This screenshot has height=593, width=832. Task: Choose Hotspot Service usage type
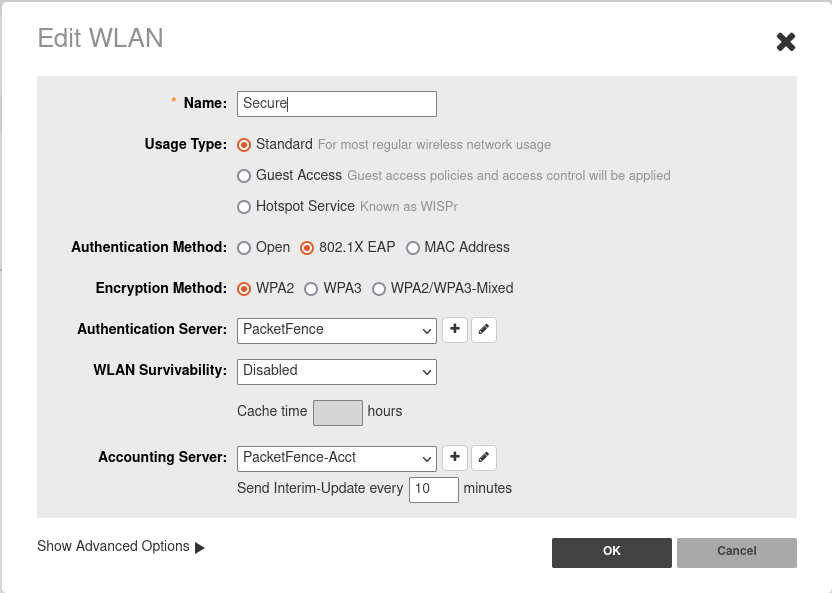click(244, 207)
